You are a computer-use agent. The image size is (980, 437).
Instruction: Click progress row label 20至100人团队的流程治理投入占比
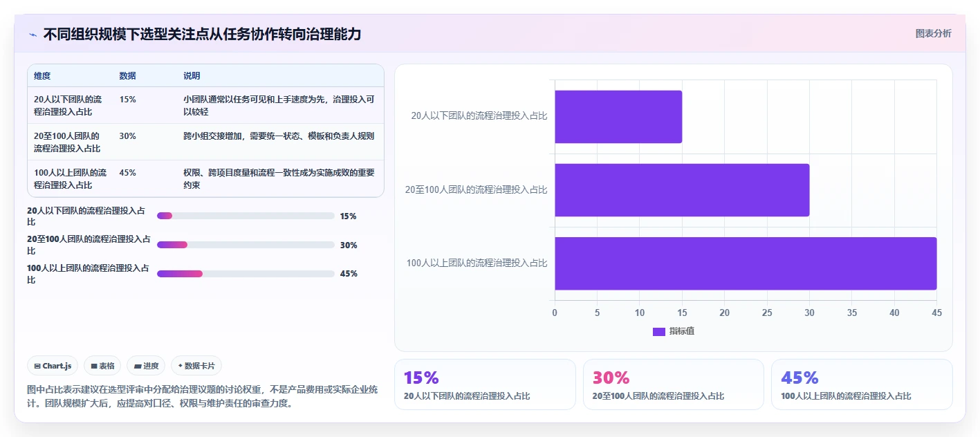[89, 245]
